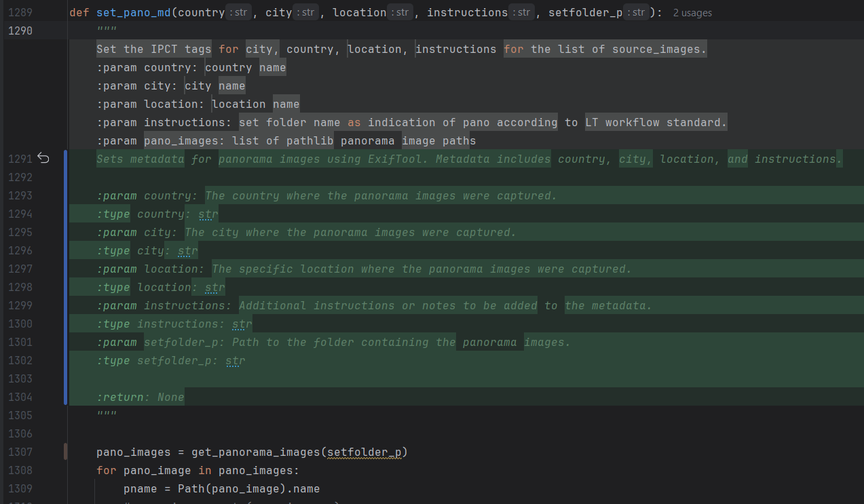
Task: Click ':type setfolder_p: str' on line 1302
Action: (171, 361)
